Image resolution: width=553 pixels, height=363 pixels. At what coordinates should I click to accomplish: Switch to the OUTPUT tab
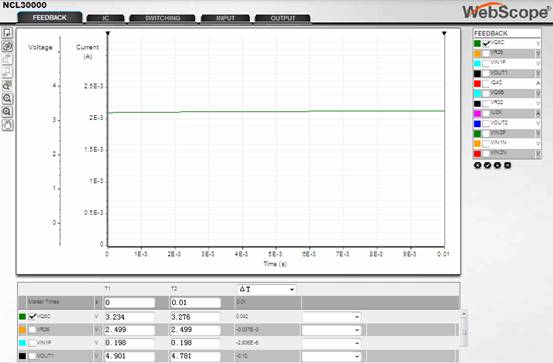(x=282, y=18)
